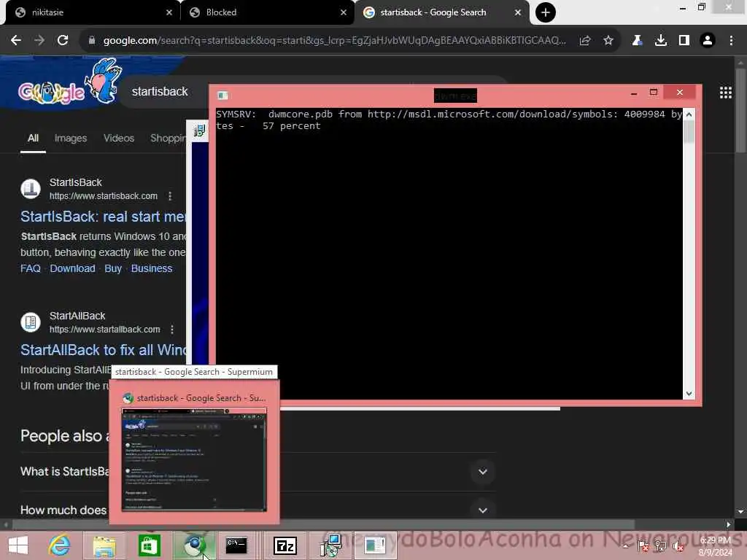The width and height of the screenshot is (747, 560).
Task: Open the FAQ sitelink
Action: point(31,268)
